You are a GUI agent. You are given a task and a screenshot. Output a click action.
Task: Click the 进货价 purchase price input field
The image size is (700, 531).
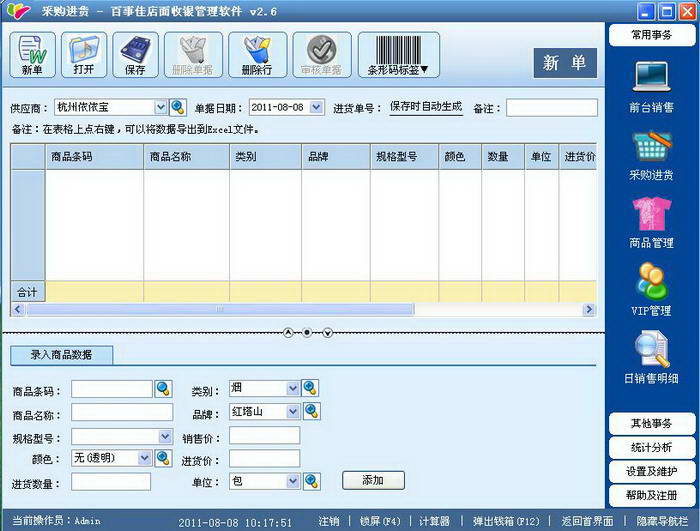[x=265, y=458]
